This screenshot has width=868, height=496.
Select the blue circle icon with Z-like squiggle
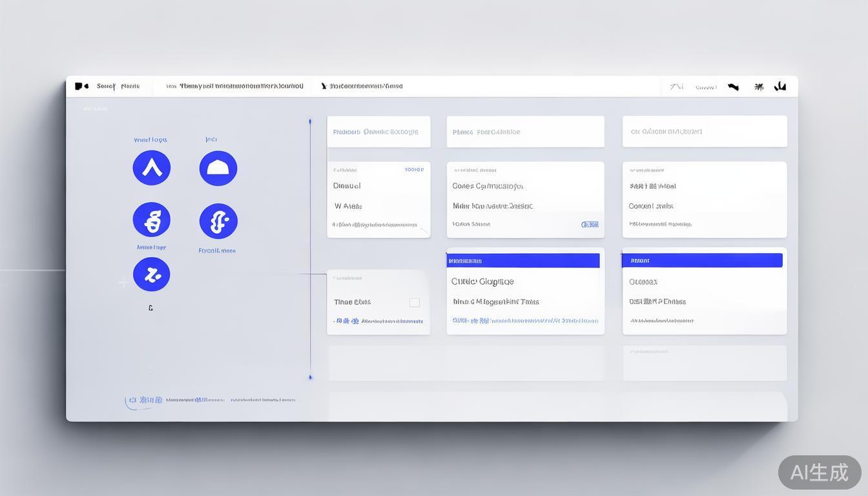[x=152, y=274]
